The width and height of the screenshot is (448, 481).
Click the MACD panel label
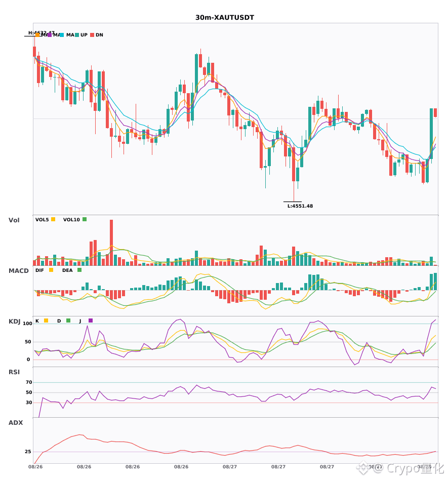(x=18, y=271)
